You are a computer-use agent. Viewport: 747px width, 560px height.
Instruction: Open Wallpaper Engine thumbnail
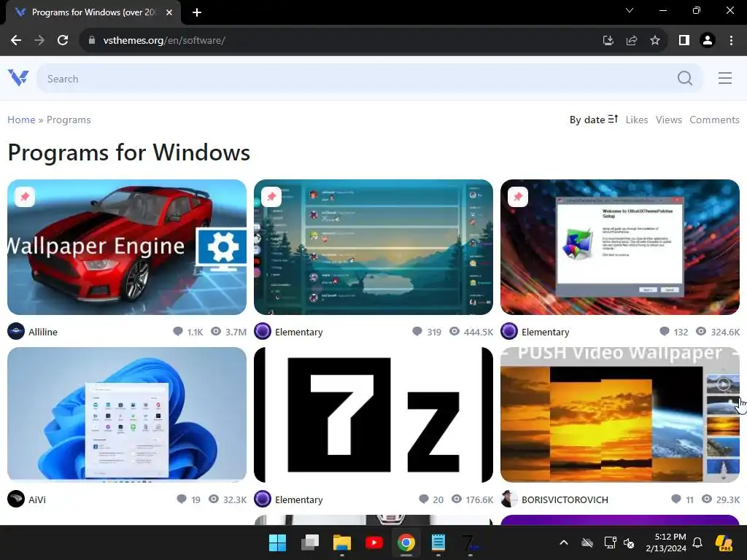[127, 246]
